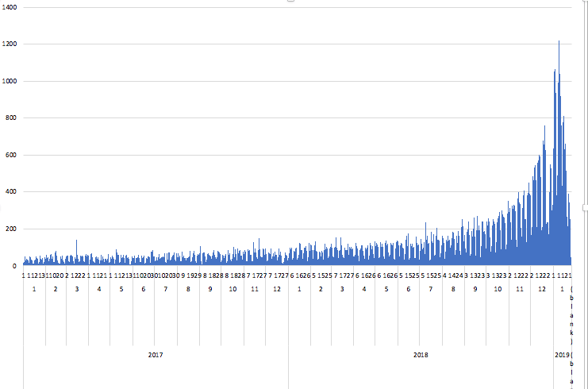Click the 600 label on the vertical axis
Screen dimensions: 588x389
point(12,155)
